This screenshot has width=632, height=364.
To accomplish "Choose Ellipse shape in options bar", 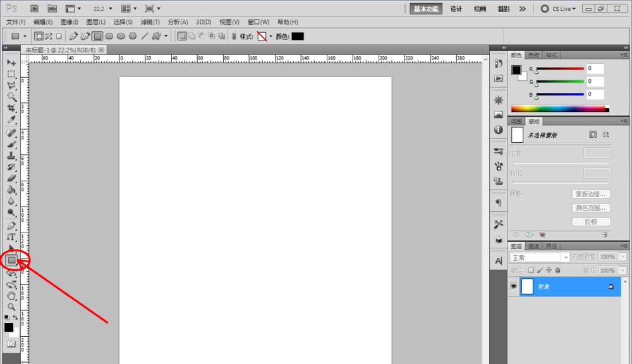I will click(121, 36).
